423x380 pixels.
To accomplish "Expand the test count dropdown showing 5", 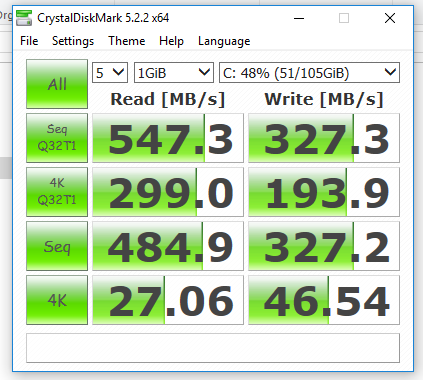I will (110, 73).
